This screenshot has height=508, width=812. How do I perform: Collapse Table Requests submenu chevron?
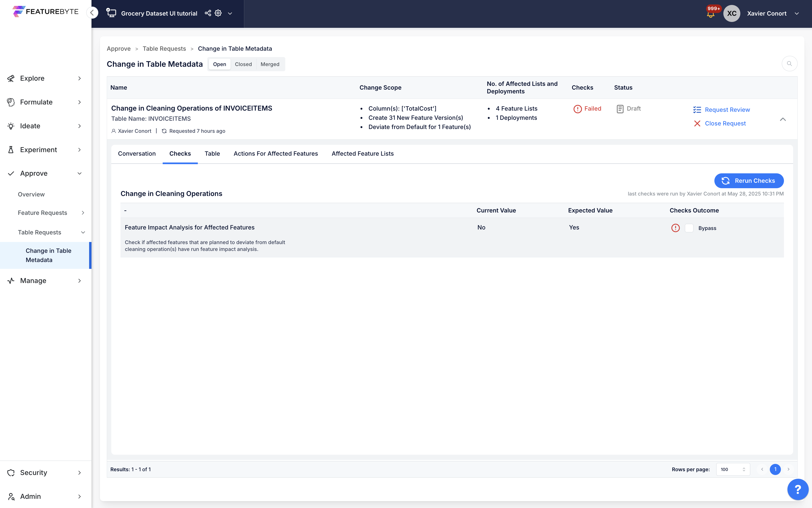(x=83, y=232)
